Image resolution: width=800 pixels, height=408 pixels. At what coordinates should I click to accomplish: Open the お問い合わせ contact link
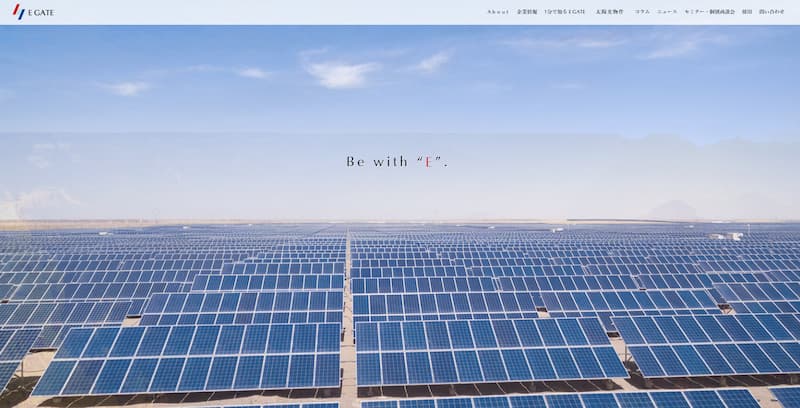[771, 12]
